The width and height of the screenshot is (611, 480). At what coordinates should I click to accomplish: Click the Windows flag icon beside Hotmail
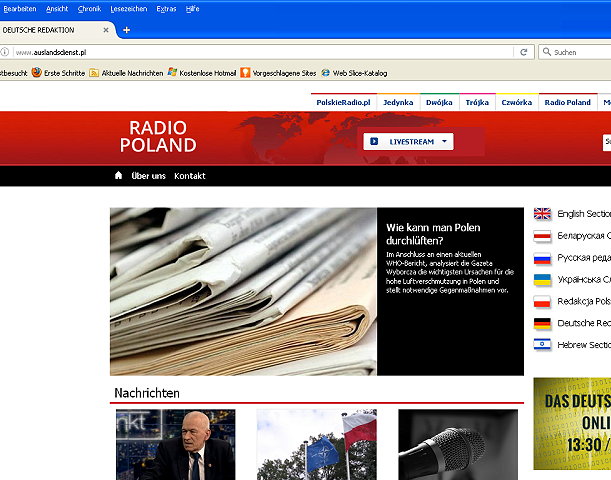click(172, 72)
